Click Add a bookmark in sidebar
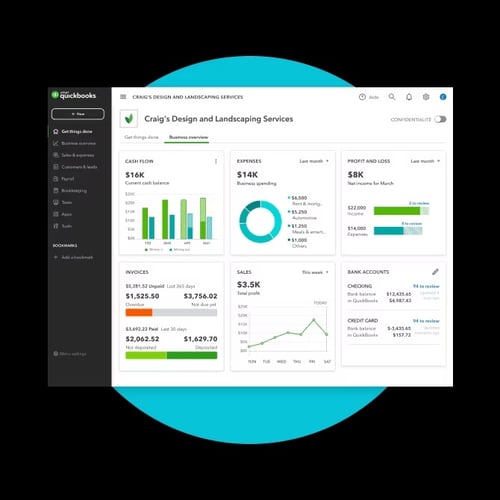The image size is (500, 500). coord(73,257)
